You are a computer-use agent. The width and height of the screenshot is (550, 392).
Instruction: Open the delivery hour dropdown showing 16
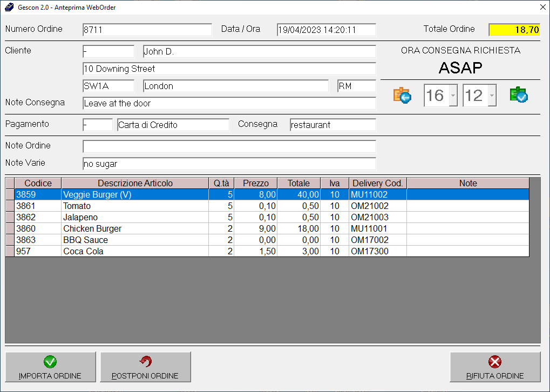(453, 96)
